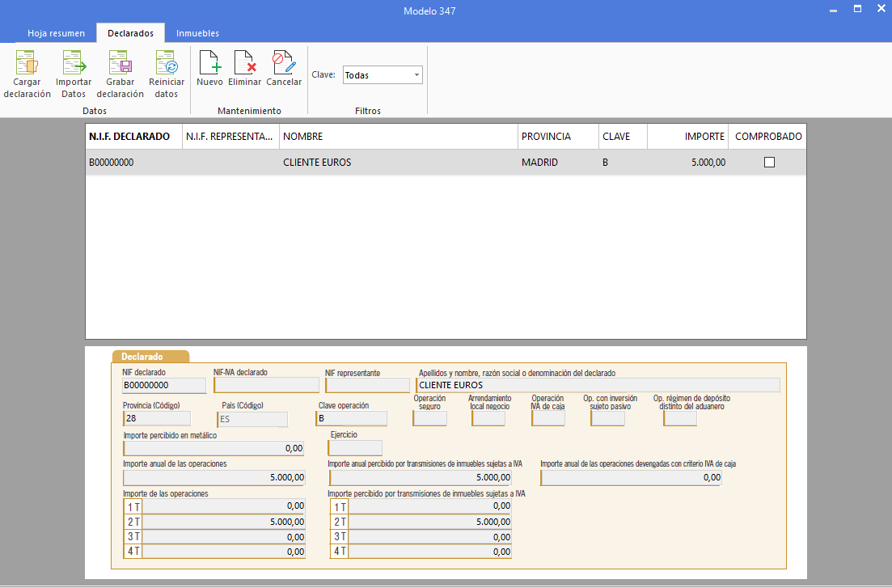Click 1T field under Importe de las operaciones

click(223, 506)
